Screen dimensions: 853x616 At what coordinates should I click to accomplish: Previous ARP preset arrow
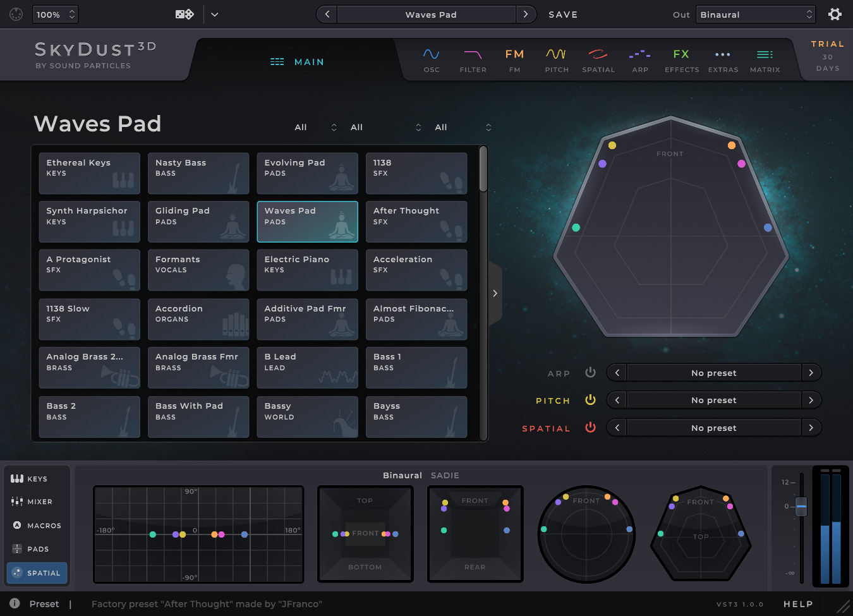point(617,373)
